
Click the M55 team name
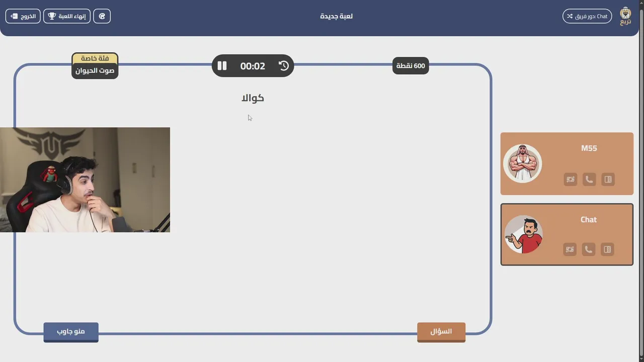click(x=589, y=148)
